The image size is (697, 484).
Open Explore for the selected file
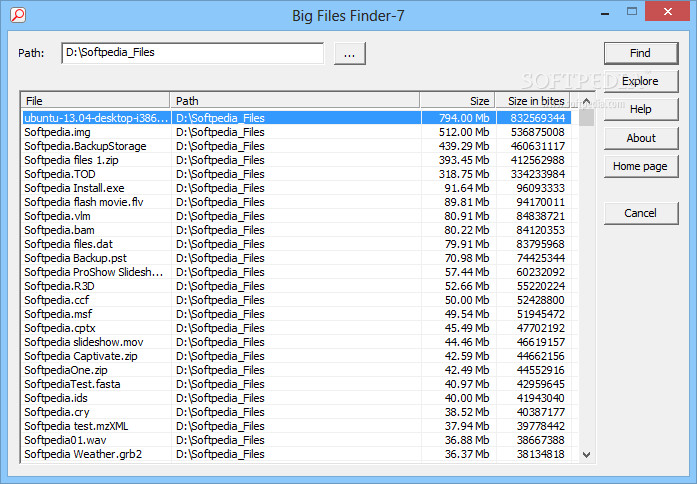pyautogui.click(x=641, y=81)
